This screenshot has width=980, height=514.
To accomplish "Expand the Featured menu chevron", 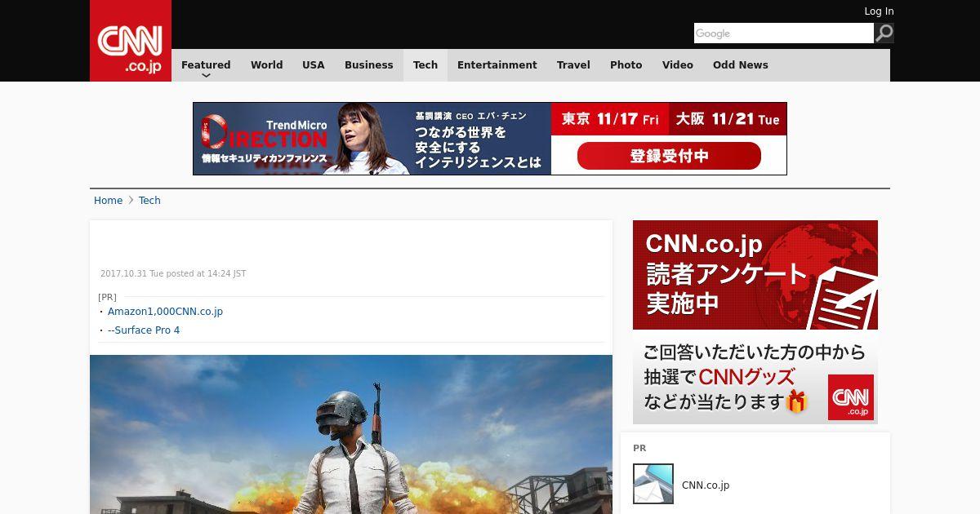I will pos(206,75).
